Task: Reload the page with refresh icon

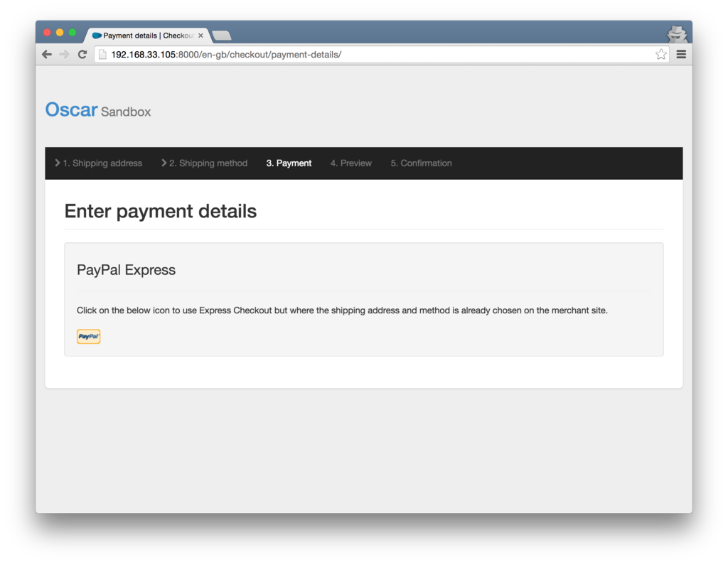Action: tap(82, 55)
